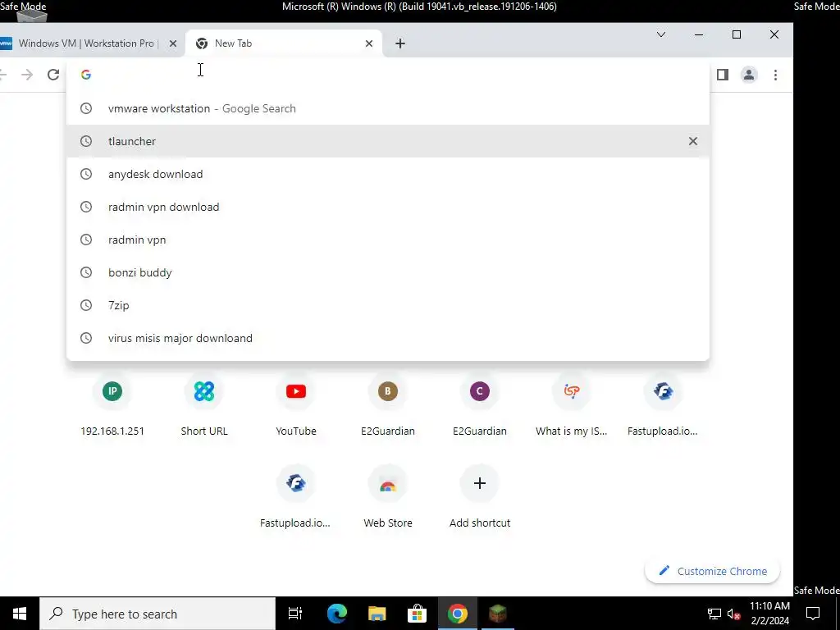Image resolution: width=840 pixels, height=630 pixels.
Task: Open the YouTube shortcut
Action: pos(295,406)
